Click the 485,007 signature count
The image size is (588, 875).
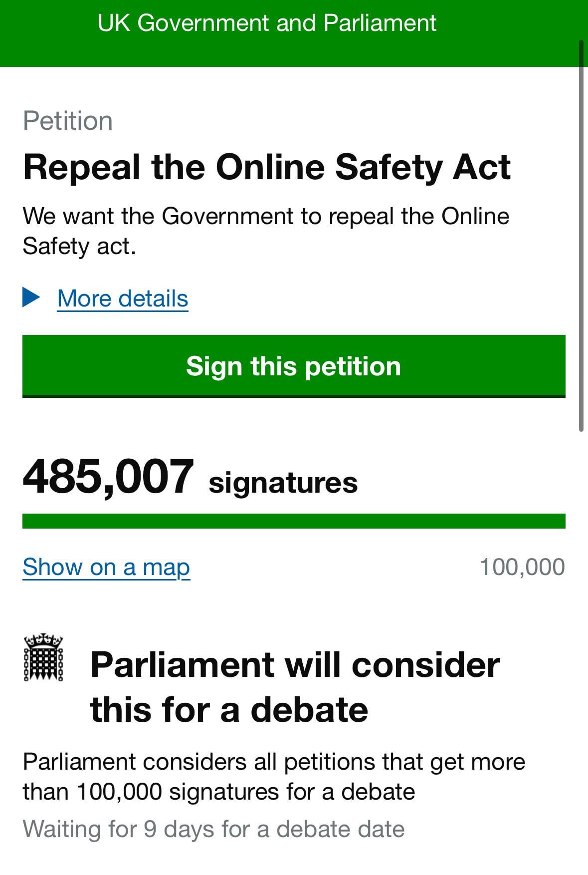pyautogui.click(x=108, y=477)
